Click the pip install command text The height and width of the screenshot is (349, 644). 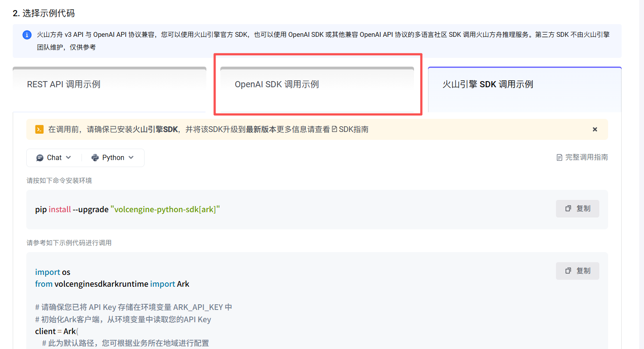(x=127, y=210)
